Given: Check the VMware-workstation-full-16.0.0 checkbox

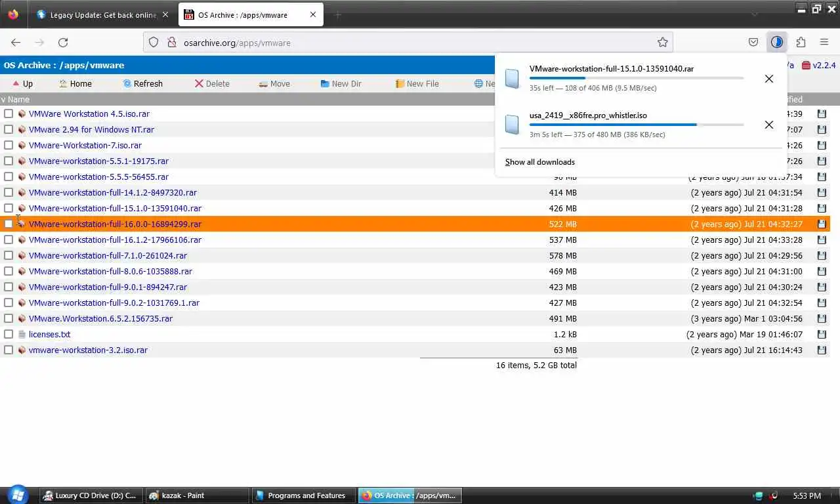Looking at the screenshot, I should click(9, 224).
